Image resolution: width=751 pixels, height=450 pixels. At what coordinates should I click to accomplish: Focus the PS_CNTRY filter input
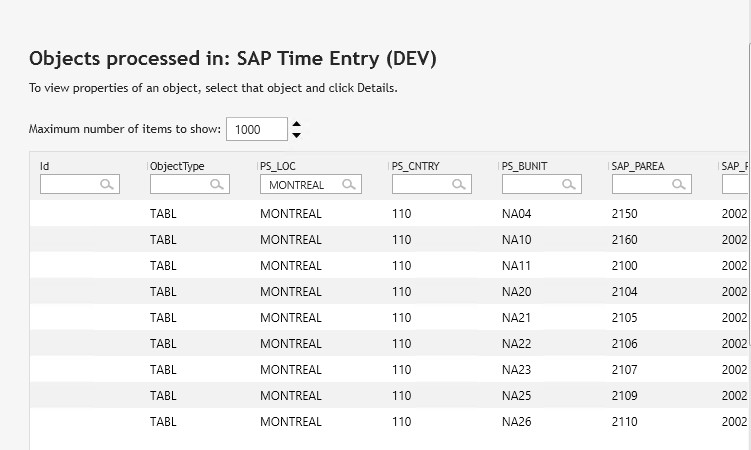(x=432, y=184)
